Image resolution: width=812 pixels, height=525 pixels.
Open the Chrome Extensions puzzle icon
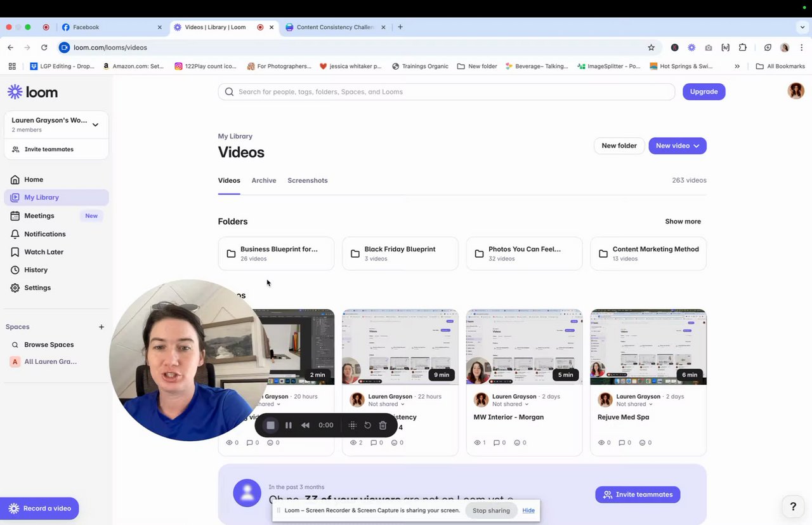[x=743, y=48]
